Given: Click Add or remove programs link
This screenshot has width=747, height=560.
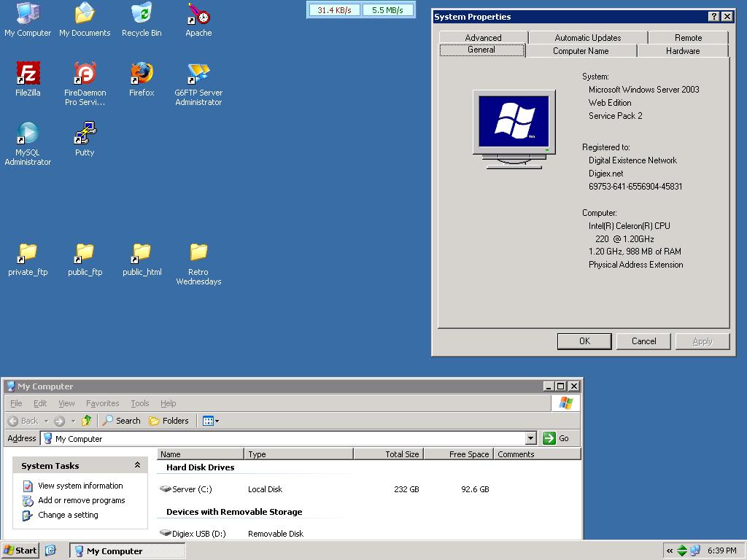Looking at the screenshot, I should (82, 500).
